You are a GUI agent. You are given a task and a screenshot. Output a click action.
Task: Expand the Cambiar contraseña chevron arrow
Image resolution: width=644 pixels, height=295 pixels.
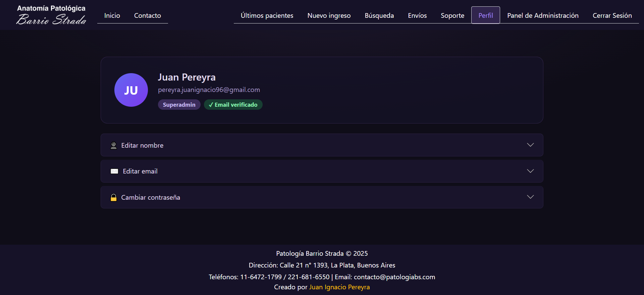click(530, 197)
